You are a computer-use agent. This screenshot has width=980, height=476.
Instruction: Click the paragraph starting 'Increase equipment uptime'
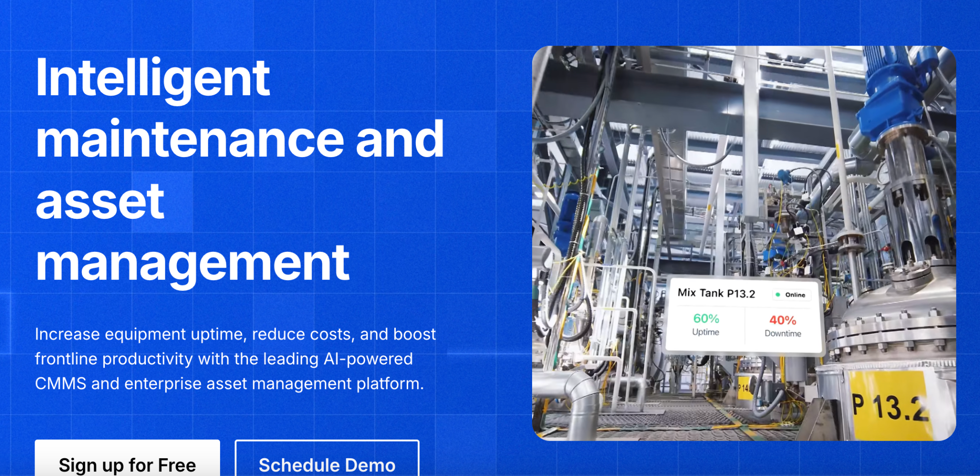pyautogui.click(x=235, y=359)
